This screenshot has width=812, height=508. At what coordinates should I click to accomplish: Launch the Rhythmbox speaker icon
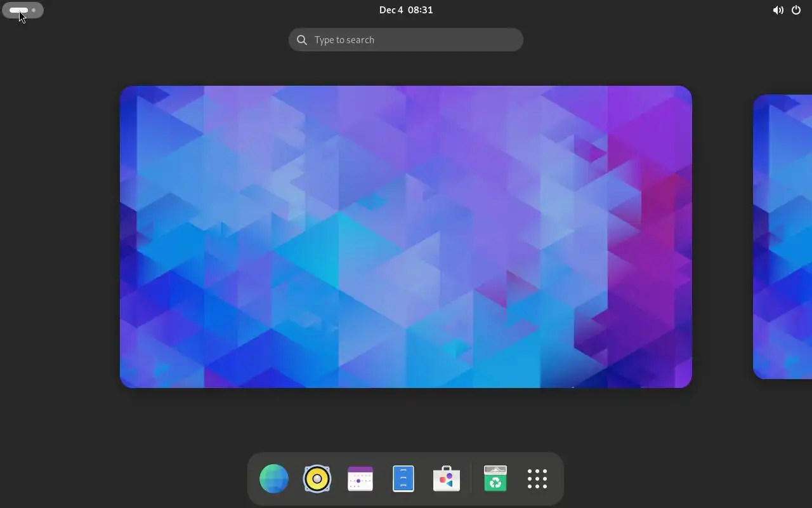click(x=317, y=479)
